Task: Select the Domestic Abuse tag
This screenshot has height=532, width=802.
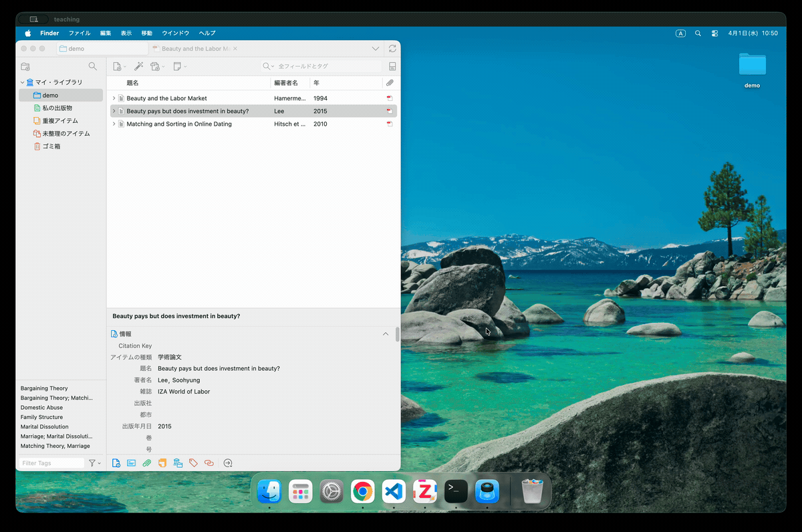Action: 41,407
